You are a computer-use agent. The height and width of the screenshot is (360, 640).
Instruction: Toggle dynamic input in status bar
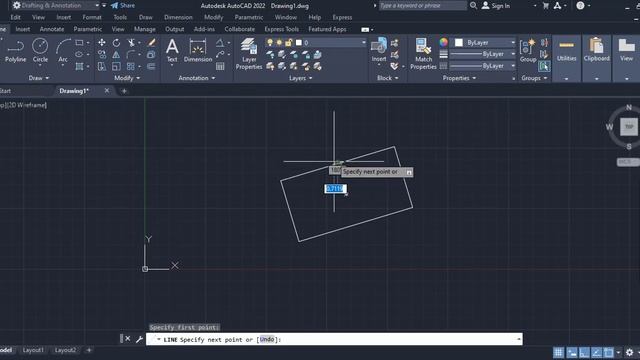click(x=572, y=353)
